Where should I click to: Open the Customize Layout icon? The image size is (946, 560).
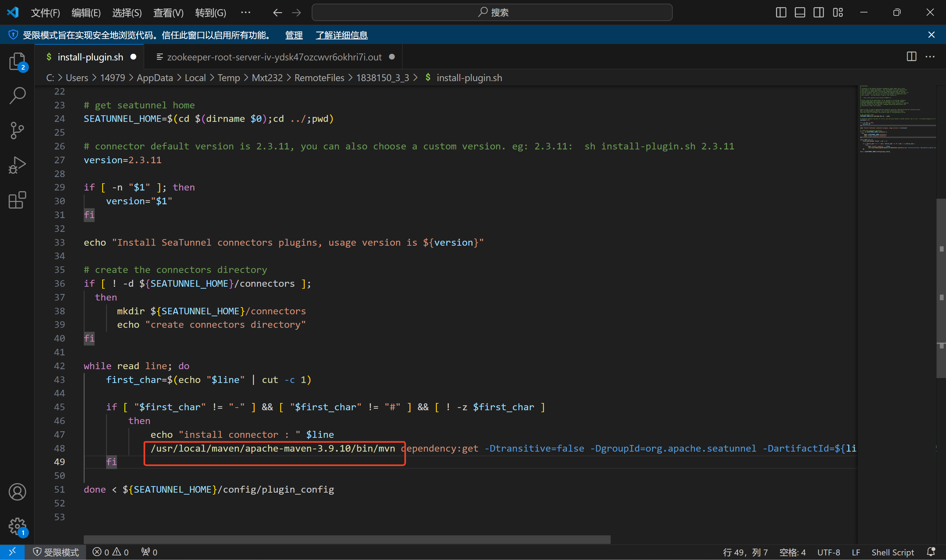[x=838, y=12]
